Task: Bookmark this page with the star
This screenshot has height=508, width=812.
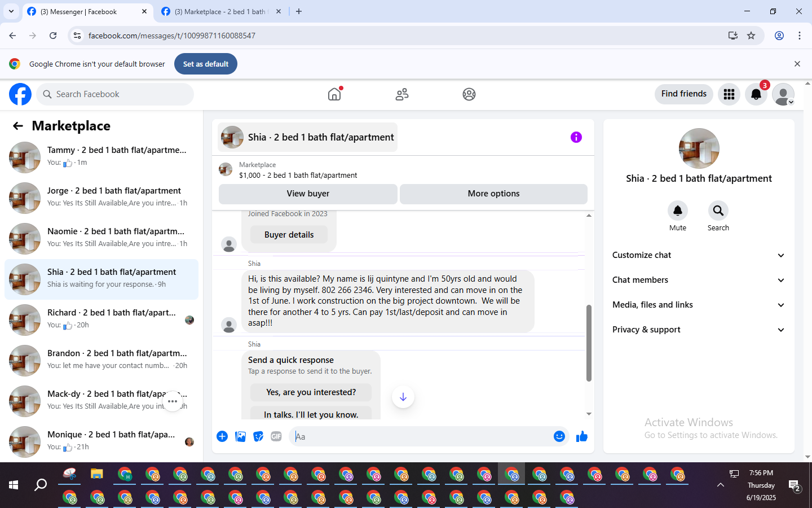Action: [751, 36]
